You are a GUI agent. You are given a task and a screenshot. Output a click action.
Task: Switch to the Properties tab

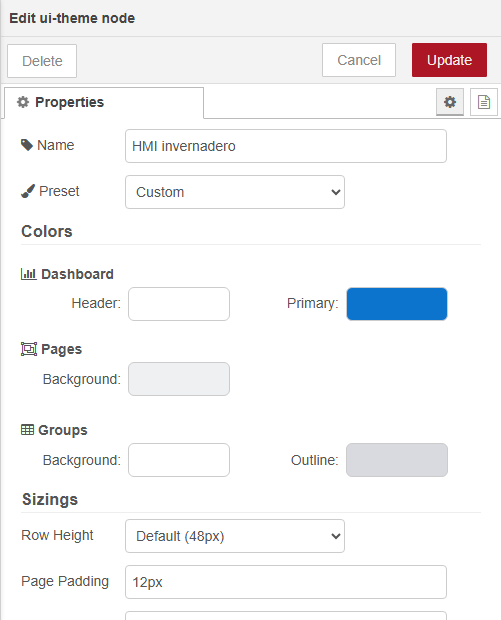(x=104, y=102)
